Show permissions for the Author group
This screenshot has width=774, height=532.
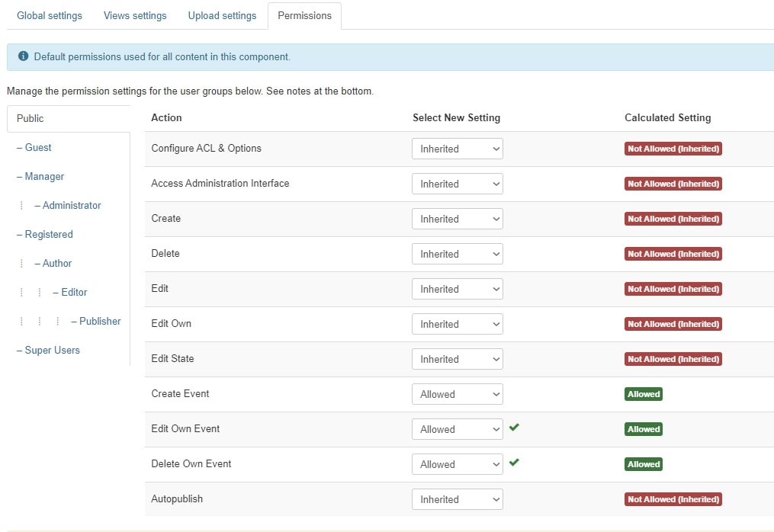tap(53, 264)
